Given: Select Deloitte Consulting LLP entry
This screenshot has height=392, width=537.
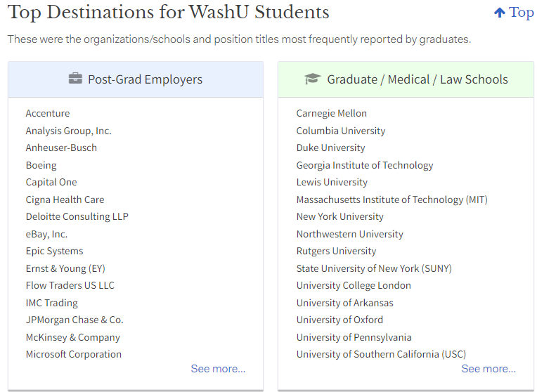Looking at the screenshot, I should [77, 216].
